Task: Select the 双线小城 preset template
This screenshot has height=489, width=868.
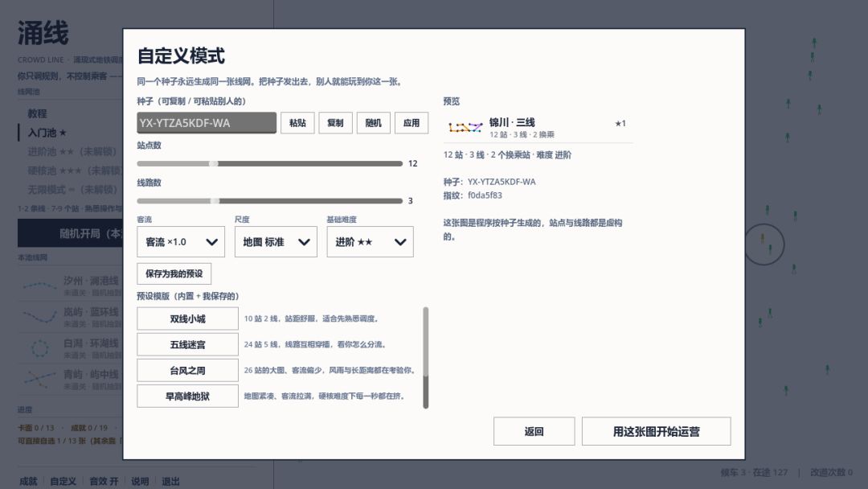Action: pos(187,319)
